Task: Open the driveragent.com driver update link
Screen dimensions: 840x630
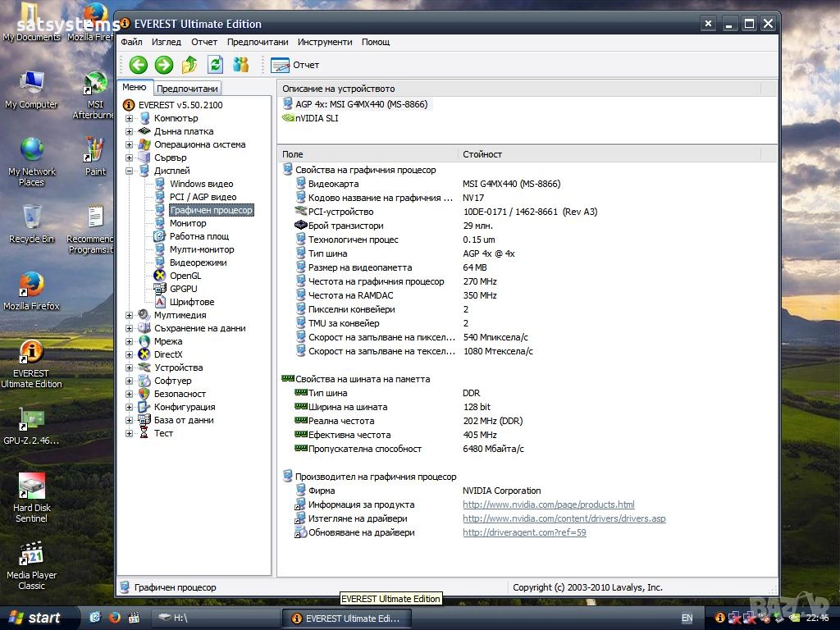Action: click(x=524, y=532)
